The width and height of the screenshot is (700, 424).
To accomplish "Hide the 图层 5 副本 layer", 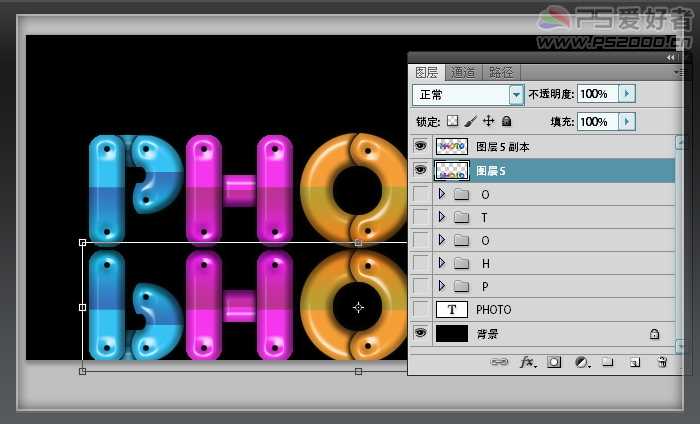I will pos(420,146).
